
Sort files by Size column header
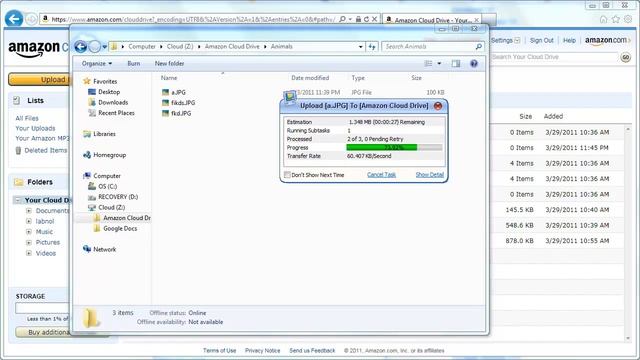(x=416, y=78)
